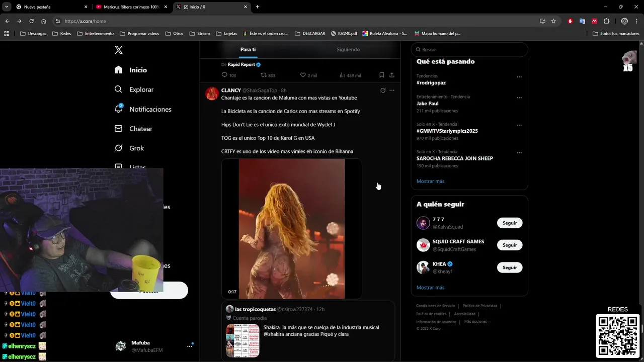This screenshot has width=644, height=362.
Task: Bookmark the Rapid Report post
Action: (x=382, y=75)
